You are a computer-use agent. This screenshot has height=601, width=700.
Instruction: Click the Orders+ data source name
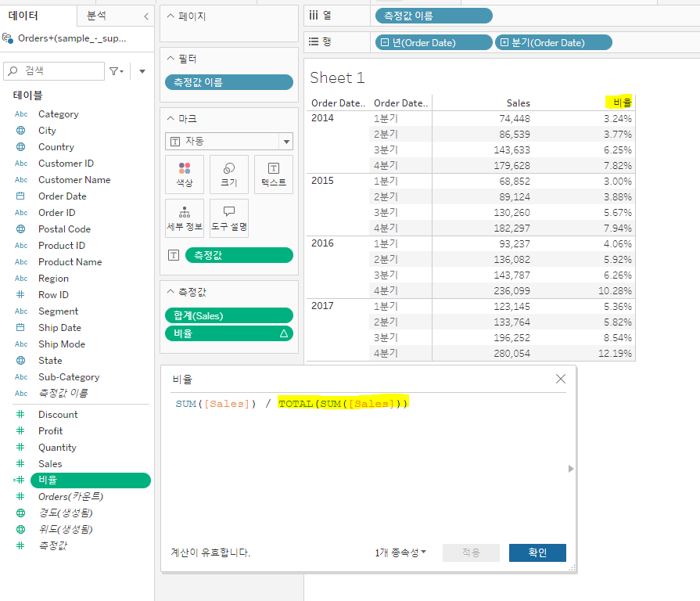coord(72,38)
